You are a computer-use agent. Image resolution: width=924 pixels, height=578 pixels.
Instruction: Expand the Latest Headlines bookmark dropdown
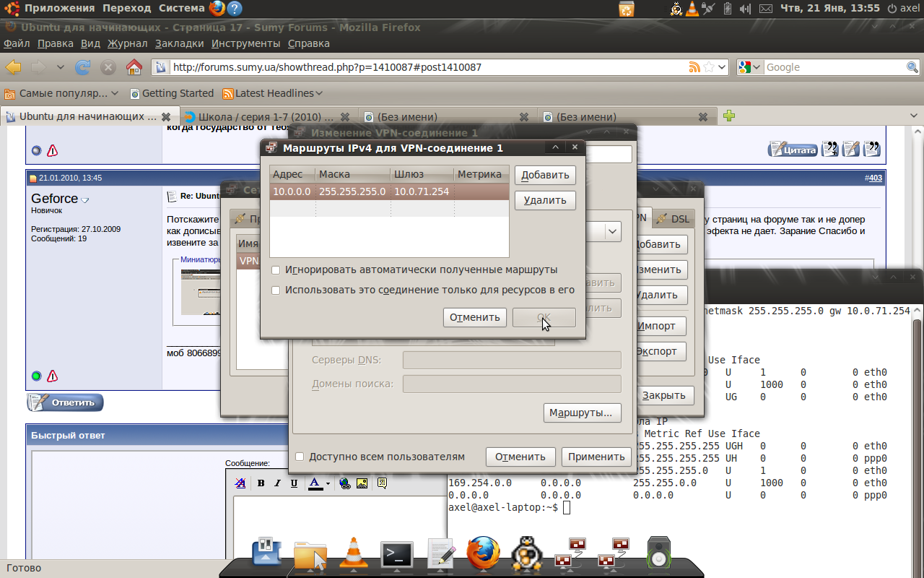coord(319,93)
